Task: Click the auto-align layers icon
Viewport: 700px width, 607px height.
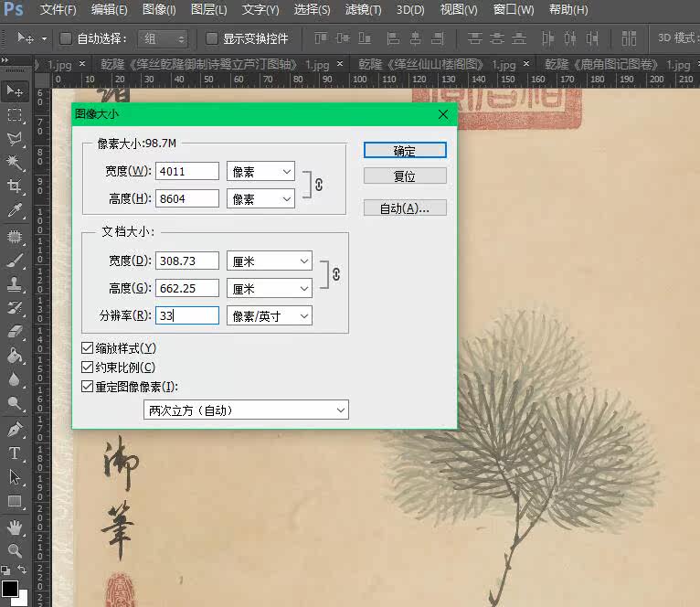Action: click(x=629, y=38)
